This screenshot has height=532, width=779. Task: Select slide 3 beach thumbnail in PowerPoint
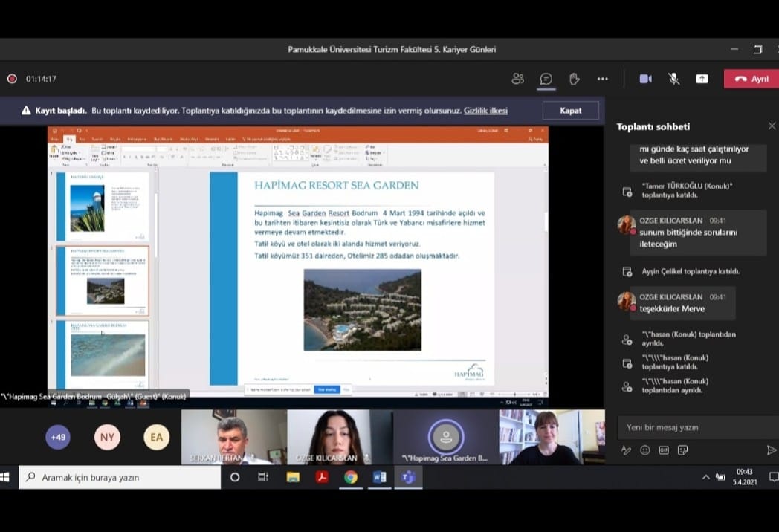[103, 354]
